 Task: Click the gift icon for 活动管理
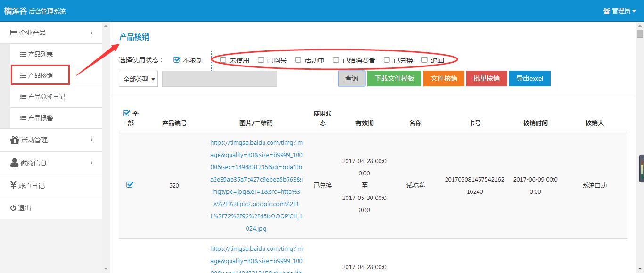click(x=15, y=140)
